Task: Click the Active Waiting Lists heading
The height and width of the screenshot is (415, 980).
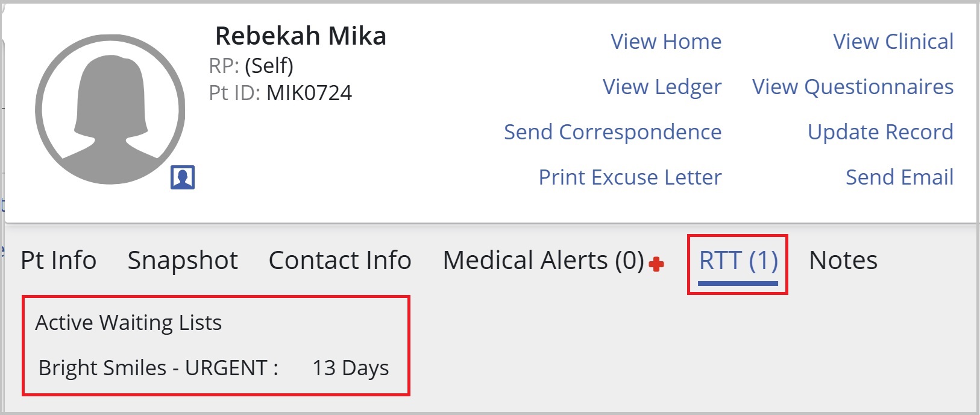Action: (128, 323)
